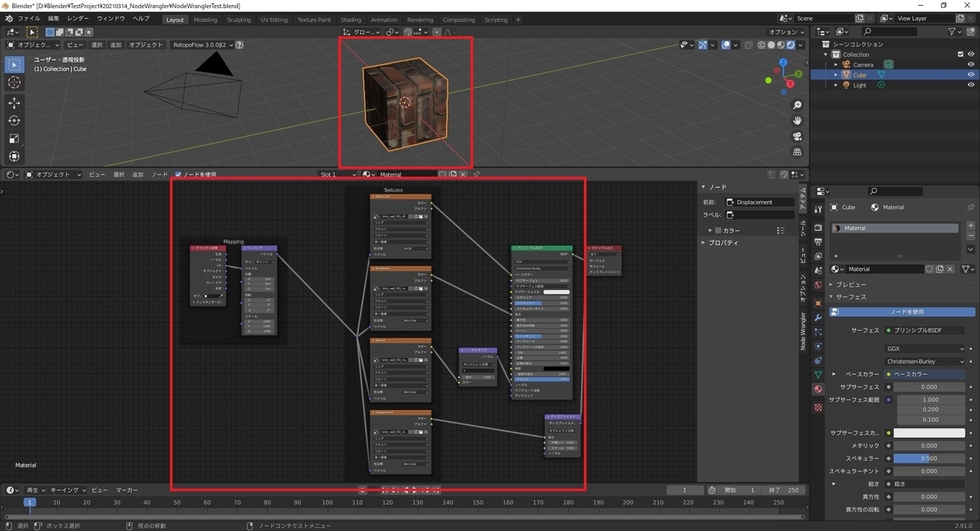Activate the 3D Cursor tool

(15, 83)
